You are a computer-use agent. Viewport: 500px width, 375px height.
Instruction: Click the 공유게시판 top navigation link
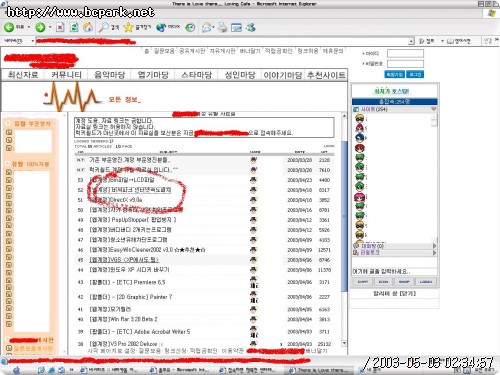(192, 51)
